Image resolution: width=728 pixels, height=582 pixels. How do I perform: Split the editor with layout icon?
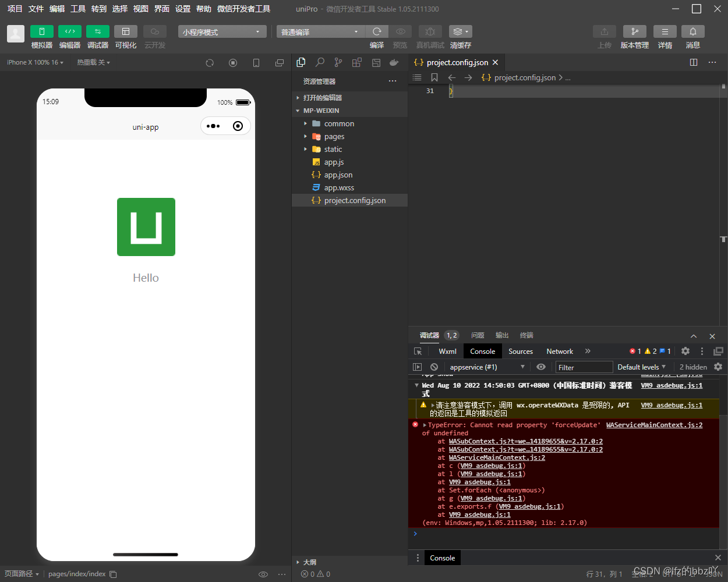[x=694, y=62]
